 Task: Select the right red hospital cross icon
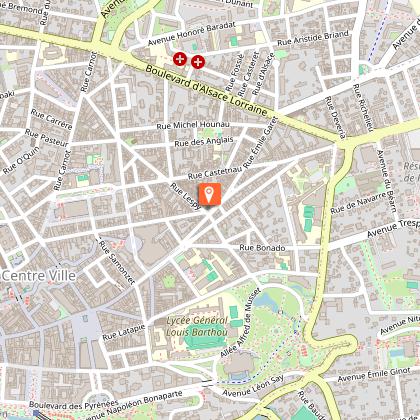(198, 62)
